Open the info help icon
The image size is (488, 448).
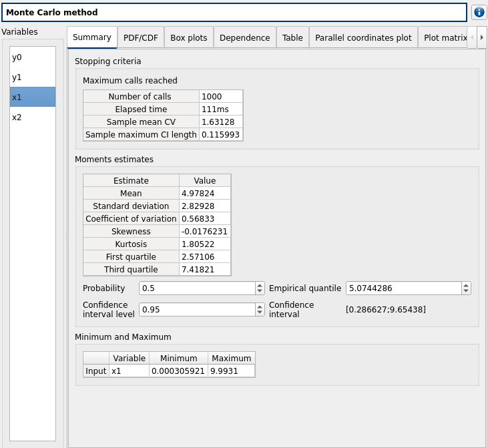[x=479, y=13]
